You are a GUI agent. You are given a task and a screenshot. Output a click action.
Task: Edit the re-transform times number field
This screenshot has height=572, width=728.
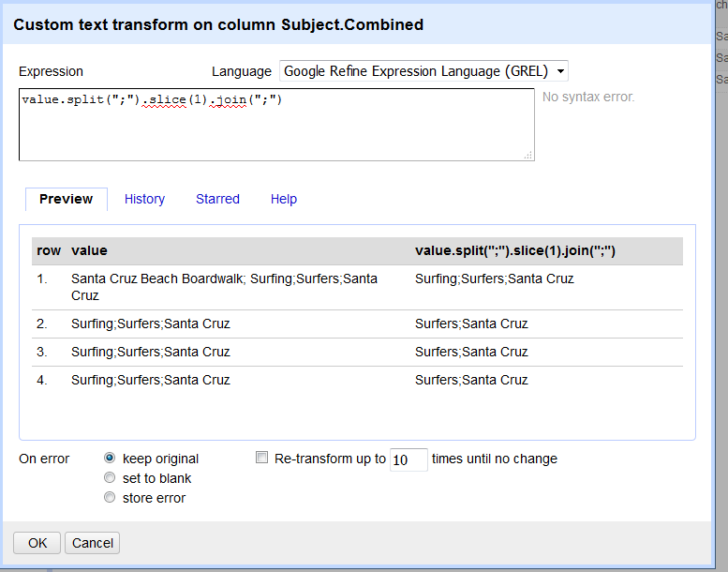409,459
